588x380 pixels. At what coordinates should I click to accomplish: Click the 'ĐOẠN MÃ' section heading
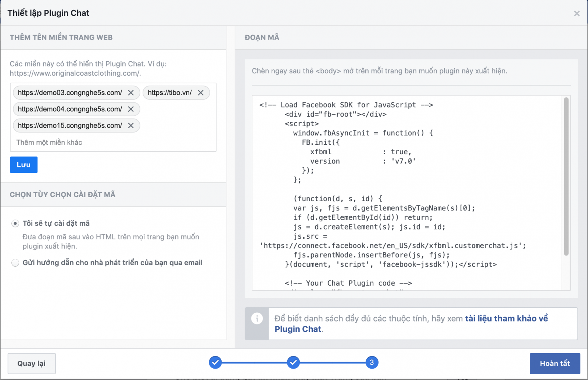[x=262, y=37]
